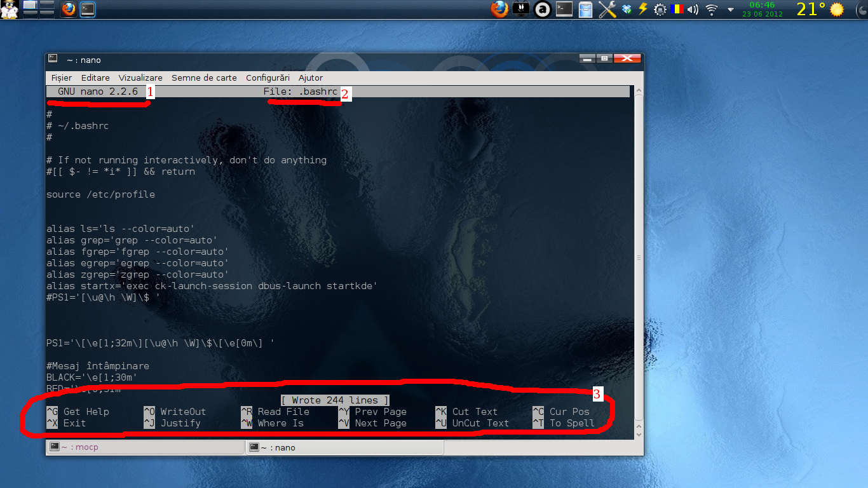Click the lightning bolt tray icon
The width and height of the screenshot is (868, 488).
pyautogui.click(x=642, y=10)
